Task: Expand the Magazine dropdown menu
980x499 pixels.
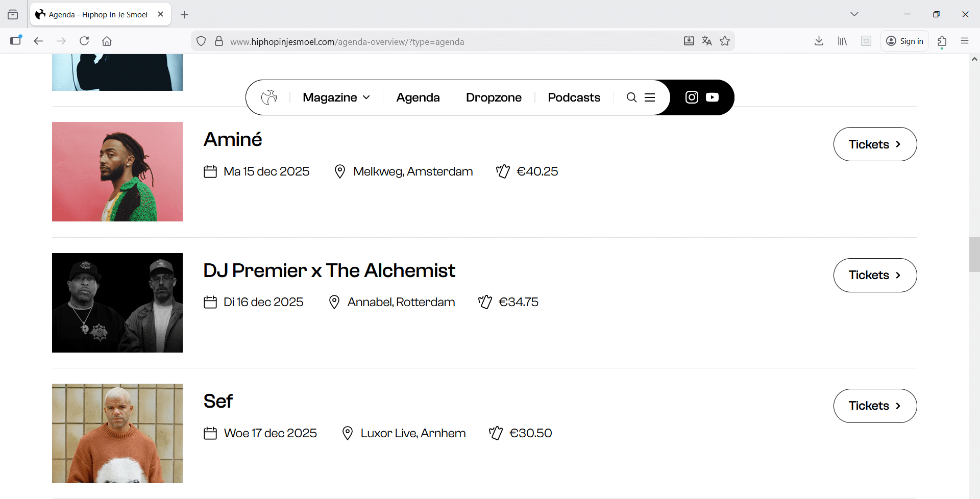Action: click(336, 97)
